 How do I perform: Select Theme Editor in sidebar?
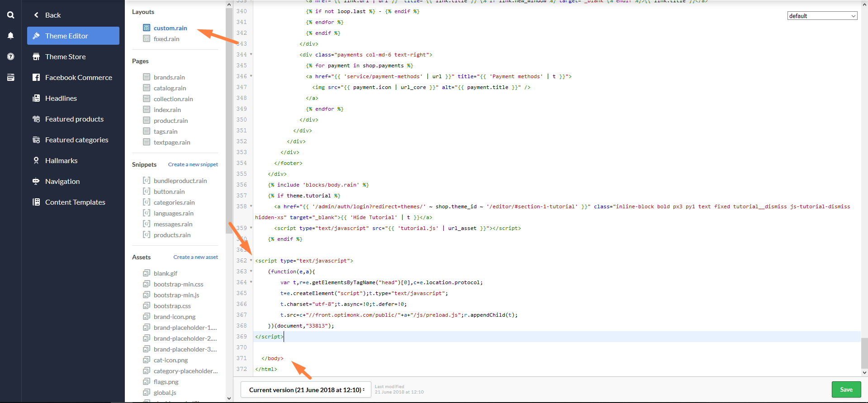point(73,36)
